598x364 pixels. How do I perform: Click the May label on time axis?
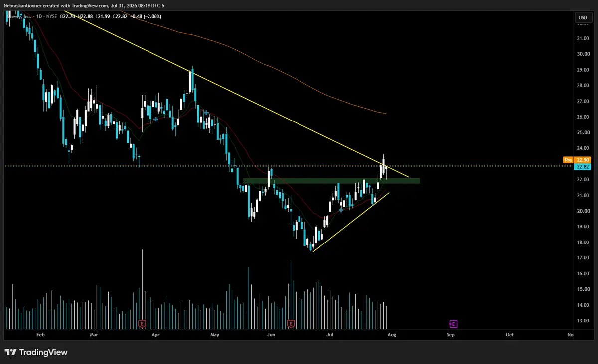(215, 335)
